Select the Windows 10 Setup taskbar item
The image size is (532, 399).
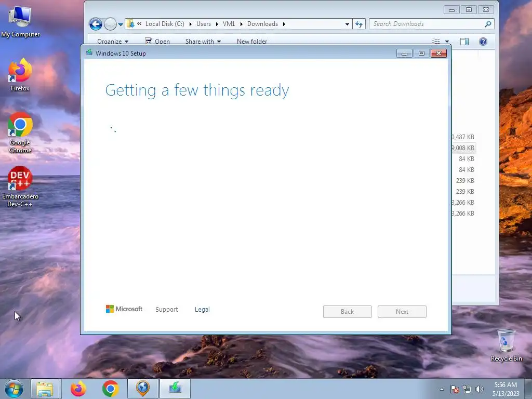click(x=175, y=389)
